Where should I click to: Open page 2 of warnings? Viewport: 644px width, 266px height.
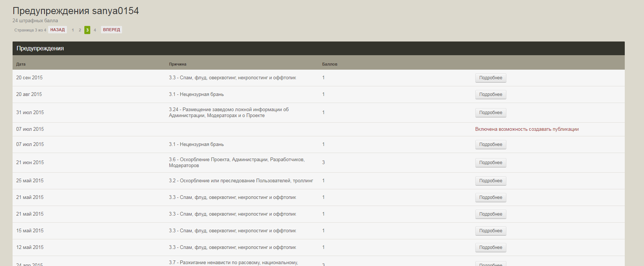[x=80, y=30]
